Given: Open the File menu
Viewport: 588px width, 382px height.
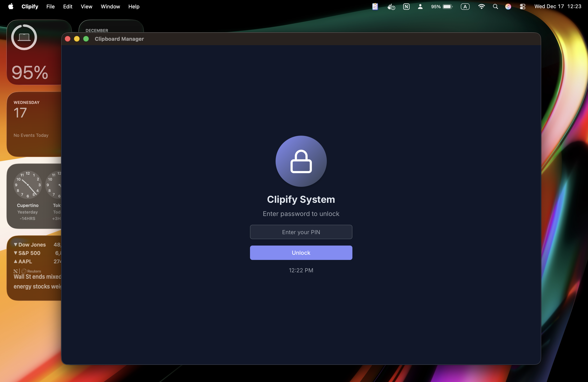Looking at the screenshot, I should 50,6.
